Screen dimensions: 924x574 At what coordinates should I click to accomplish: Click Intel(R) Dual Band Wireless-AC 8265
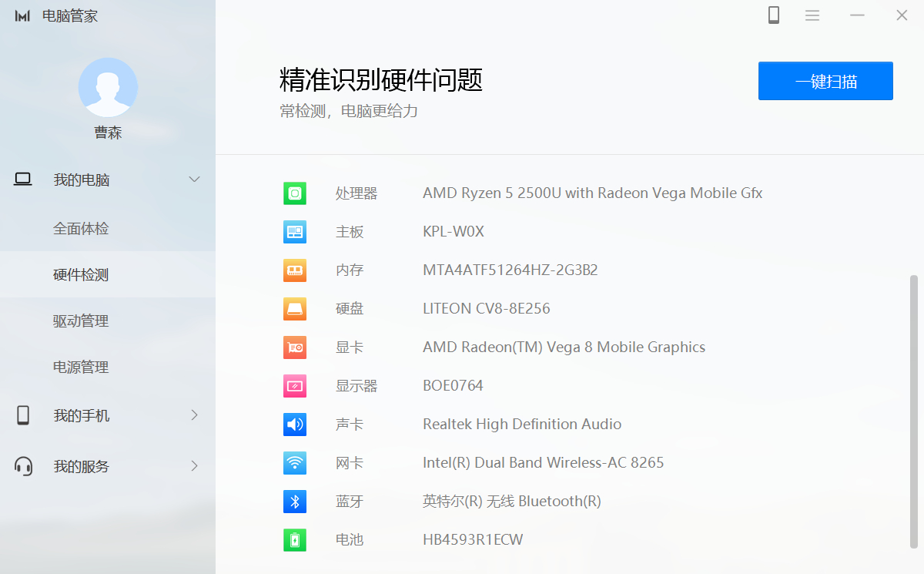click(x=543, y=463)
